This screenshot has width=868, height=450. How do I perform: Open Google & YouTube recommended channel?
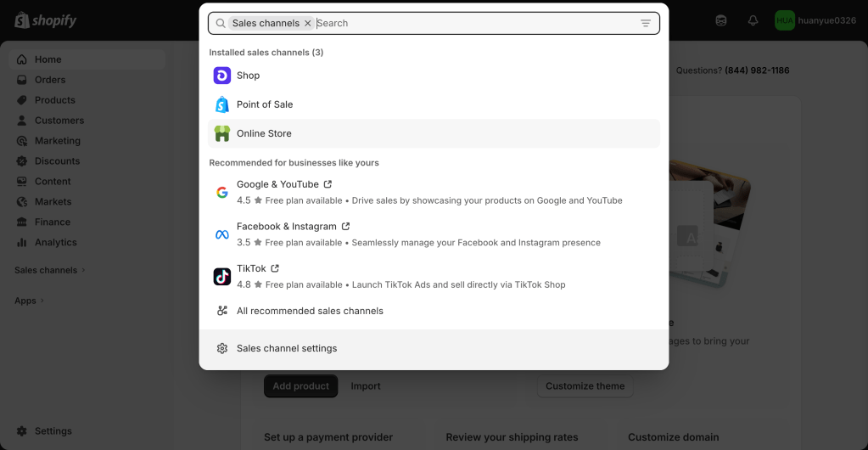[434, 192]
